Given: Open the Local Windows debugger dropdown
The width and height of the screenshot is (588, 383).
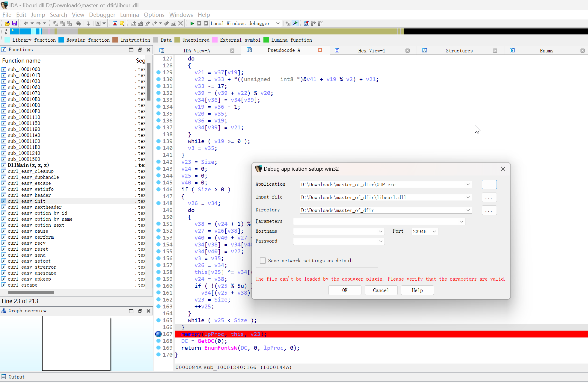Looking at the screenshot, I should 278,23.
